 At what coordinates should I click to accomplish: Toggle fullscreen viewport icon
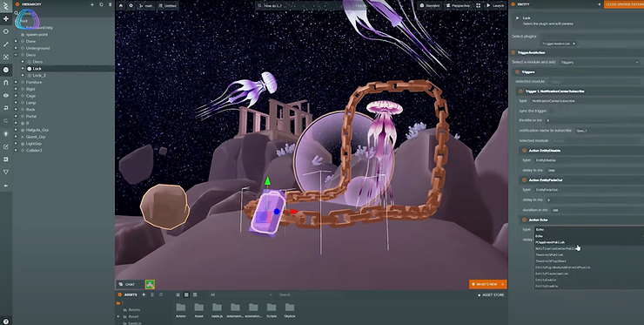(478, 5)
